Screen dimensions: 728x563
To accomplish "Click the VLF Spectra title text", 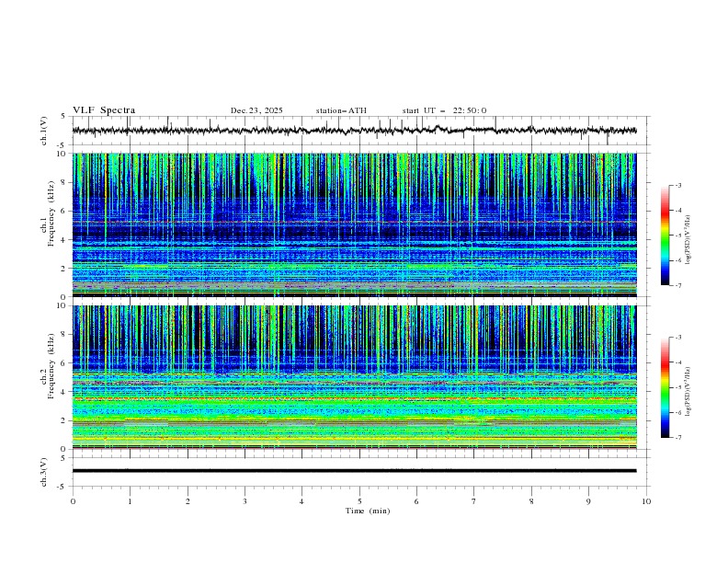I will click(104, 110).
